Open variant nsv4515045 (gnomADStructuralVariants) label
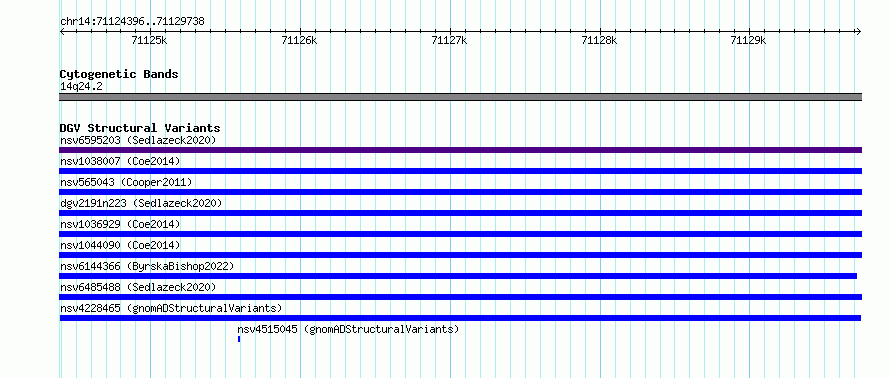The width and height of the screenshot is (890, 378). pos(348,329)
